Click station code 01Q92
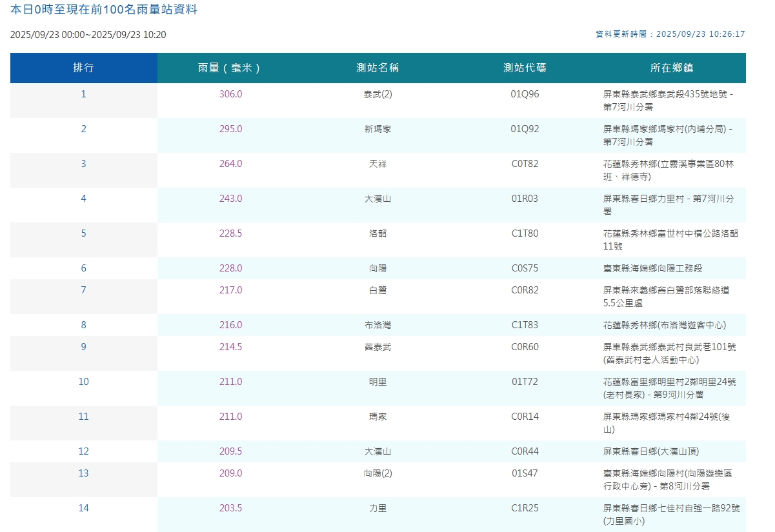 pyautogui.click(x=525, y=129)
